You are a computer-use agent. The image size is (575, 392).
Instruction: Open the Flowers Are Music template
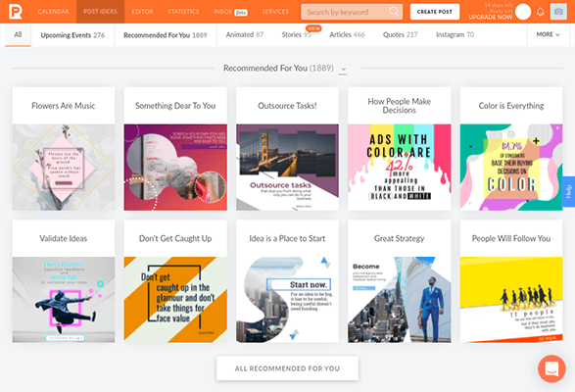point(64,149)
